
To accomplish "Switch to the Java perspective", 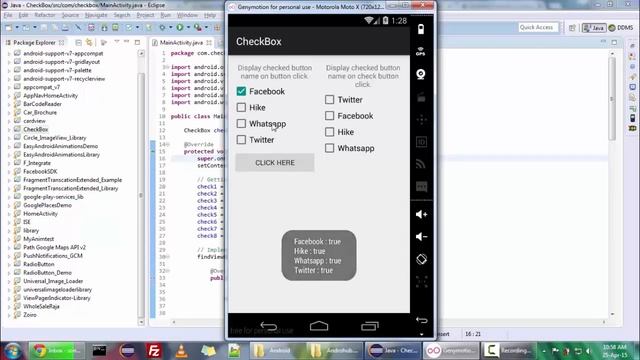I will (x=594, y=28).
